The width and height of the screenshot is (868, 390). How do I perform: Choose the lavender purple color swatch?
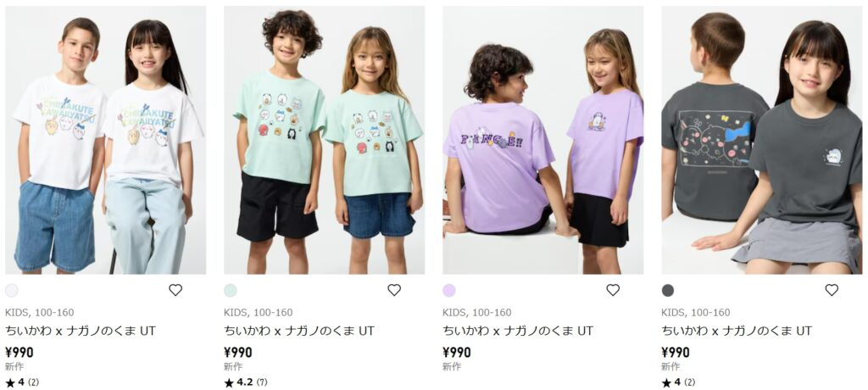(449, 290)
